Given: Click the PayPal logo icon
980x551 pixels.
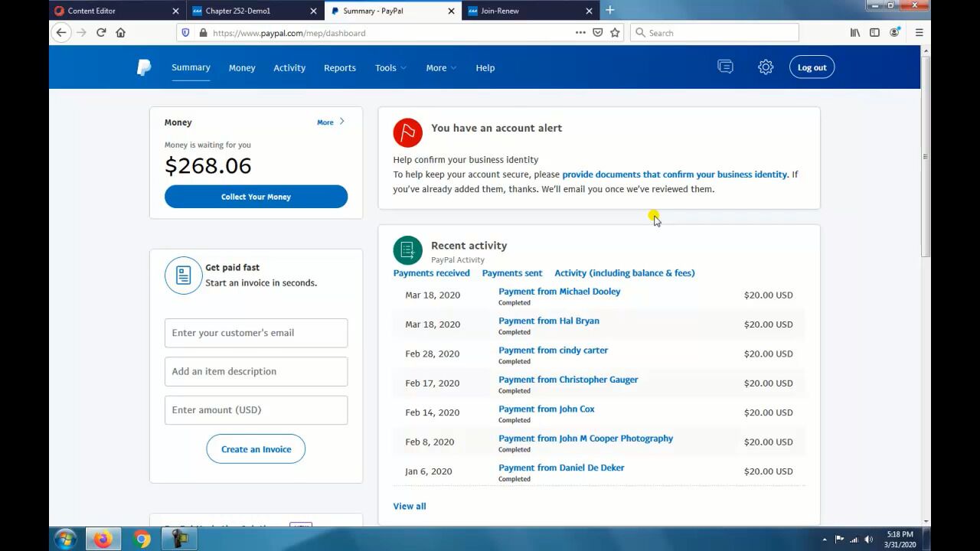Looking at the screenshot, I should [144, 67].
